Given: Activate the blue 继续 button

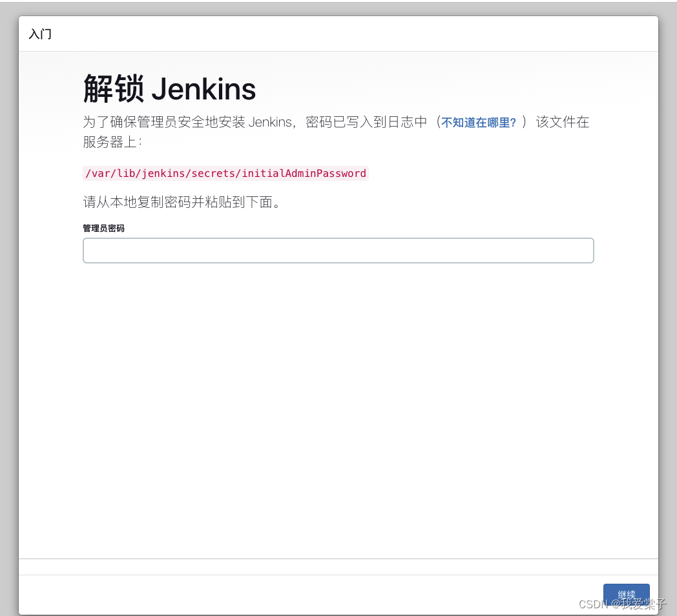Looking at the screenshot, I should pyautogui.click(x=625, y=595).
